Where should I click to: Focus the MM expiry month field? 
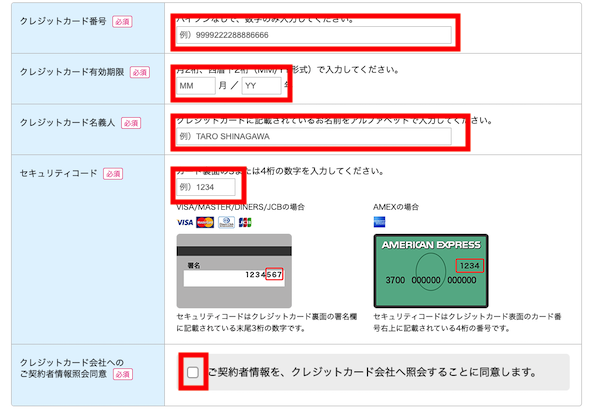click(196, 86)
